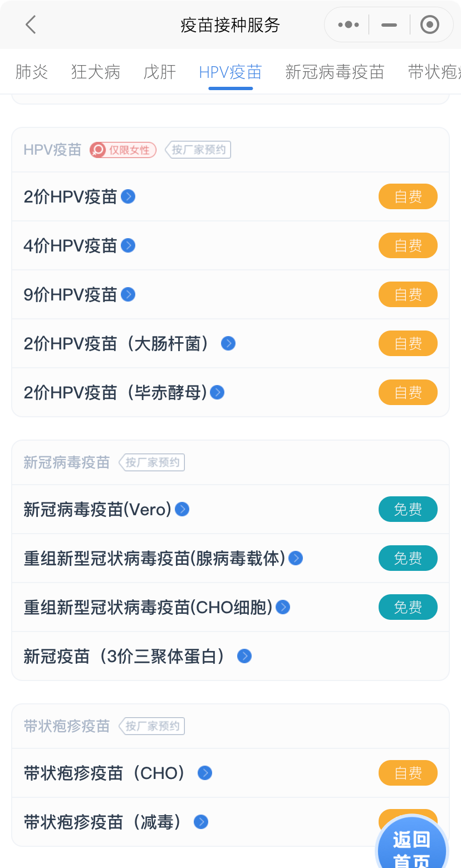
Task: Tap 按厂家预约 tag in HPV疫苗 header
Action: point(198,150)
